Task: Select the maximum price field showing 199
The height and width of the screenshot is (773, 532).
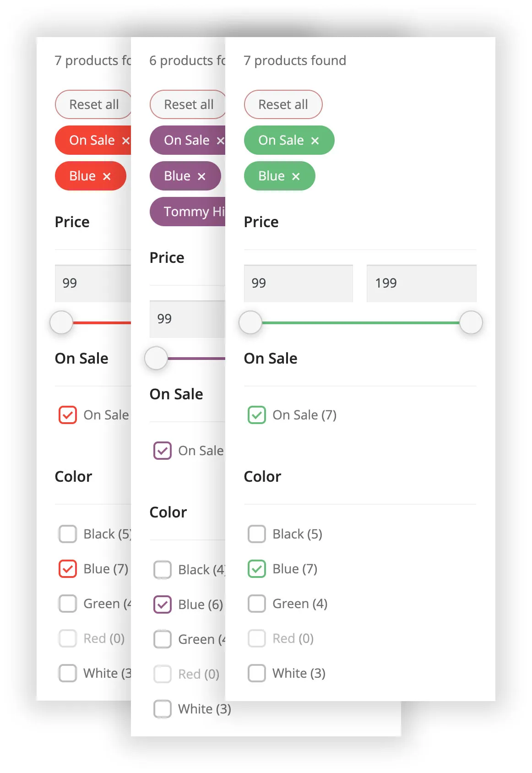Action: pyautogui.click(x=421, y=283)
